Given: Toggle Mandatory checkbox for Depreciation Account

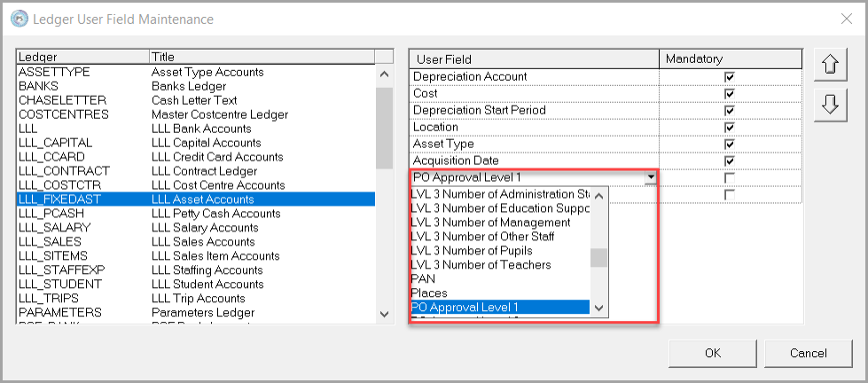Looking at the screenshot, I should tap(730, 77).
